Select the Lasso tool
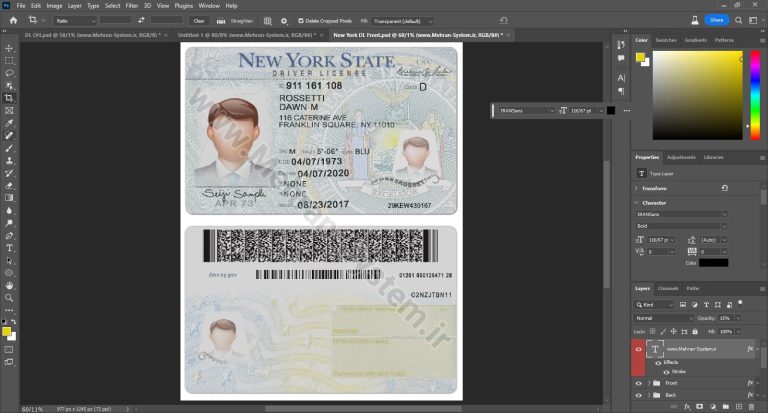Image resolution: width=768 pixels, height=413 pixels. pos(9,73)
